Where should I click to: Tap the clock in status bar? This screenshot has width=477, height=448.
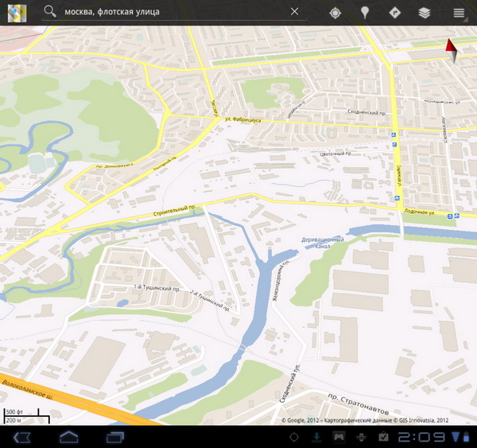[x=420, y=437]
